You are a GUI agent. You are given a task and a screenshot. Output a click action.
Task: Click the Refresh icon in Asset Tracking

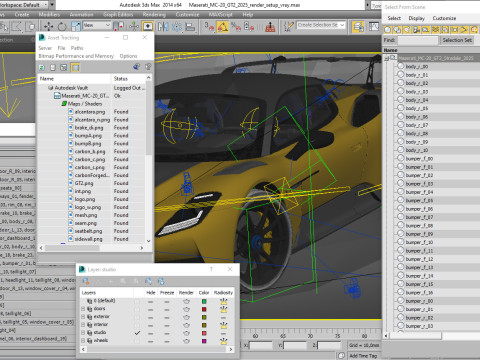tap(42, 67)
